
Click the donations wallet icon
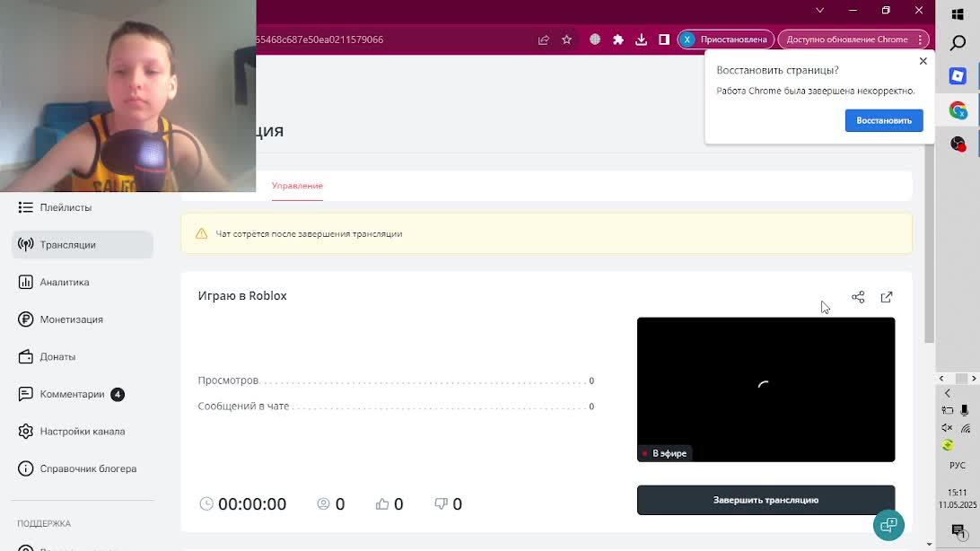[x=26, y=356]
